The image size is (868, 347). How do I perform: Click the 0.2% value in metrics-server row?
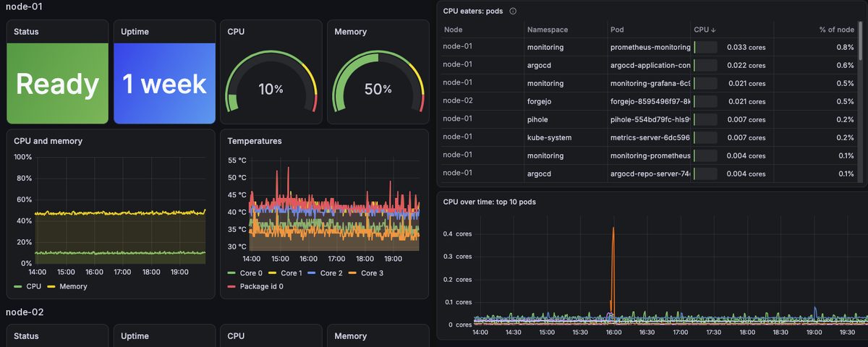845,137
